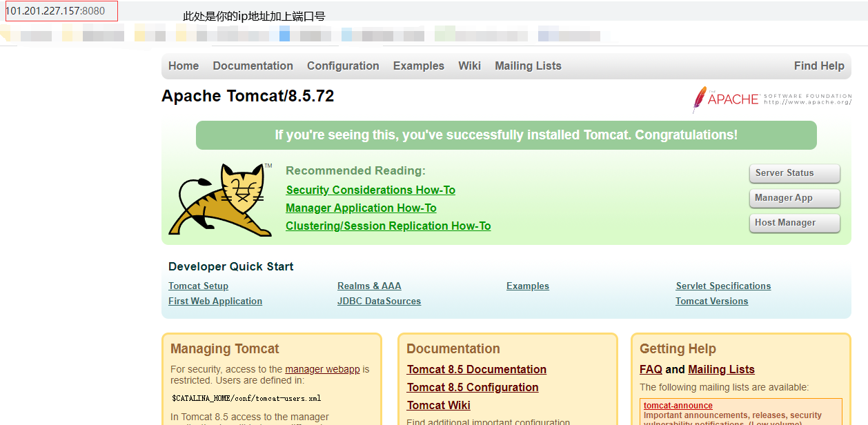Screen dimensions: 868x425
Task: Open the Home nav item
Action: (184, 66)
